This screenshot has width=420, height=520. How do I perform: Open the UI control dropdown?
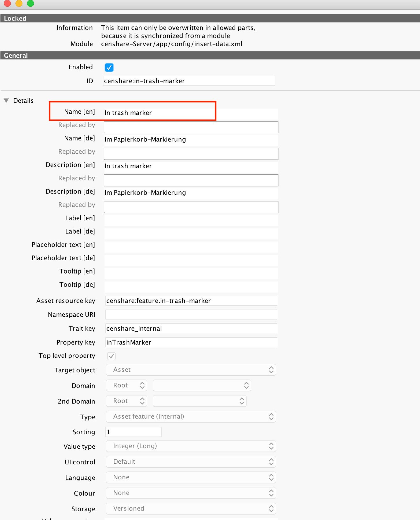click(x=191, y=462)
